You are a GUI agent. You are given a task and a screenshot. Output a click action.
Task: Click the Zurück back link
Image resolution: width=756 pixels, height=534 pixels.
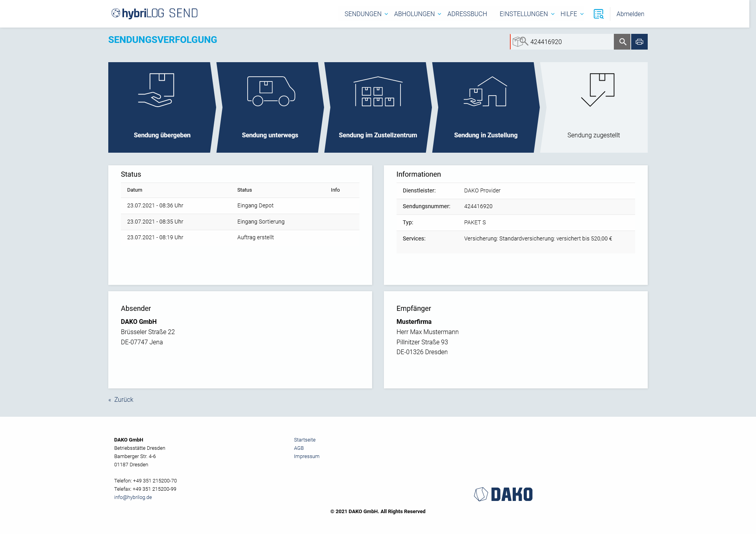pyautogui.click(x=121, y=399)
